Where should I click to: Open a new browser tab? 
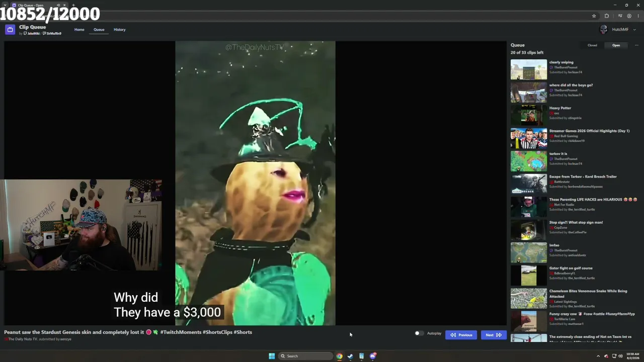[x=73, y=5]
